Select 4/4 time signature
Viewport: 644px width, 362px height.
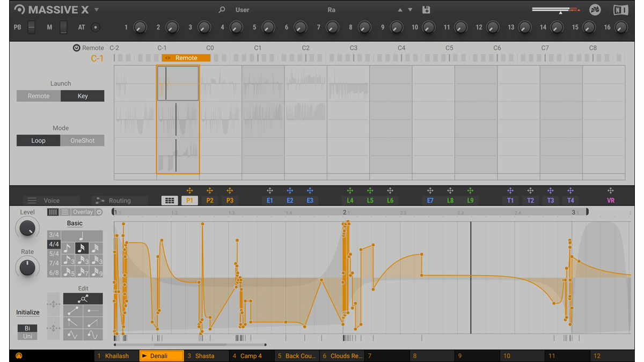[x=54, y=244]
